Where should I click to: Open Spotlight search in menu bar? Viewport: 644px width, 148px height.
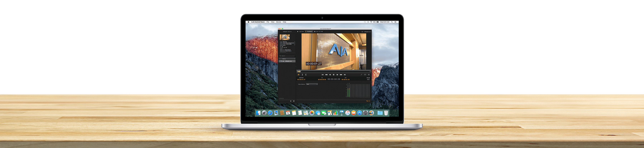[392, 22]
